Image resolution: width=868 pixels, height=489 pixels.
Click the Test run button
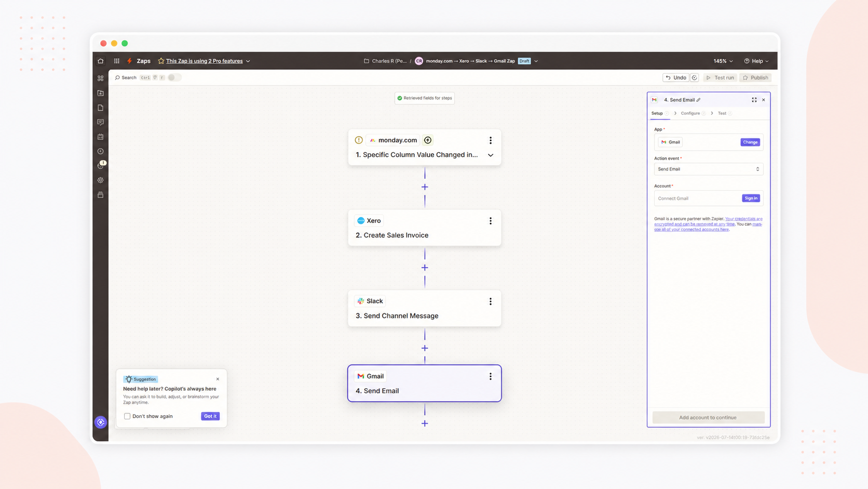(720, 77)
